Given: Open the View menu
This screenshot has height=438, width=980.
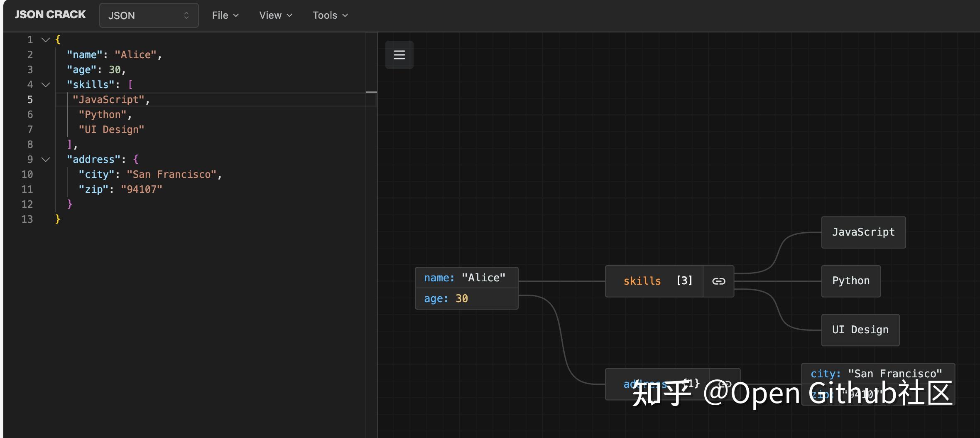Looking at the screenshot, I should [x=275, y=15].
